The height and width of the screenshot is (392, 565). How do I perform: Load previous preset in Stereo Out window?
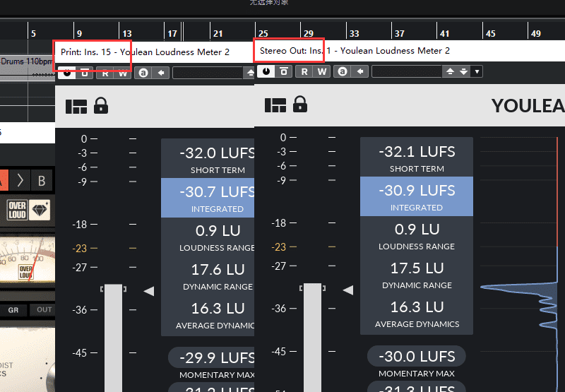[x=450, y=71]
